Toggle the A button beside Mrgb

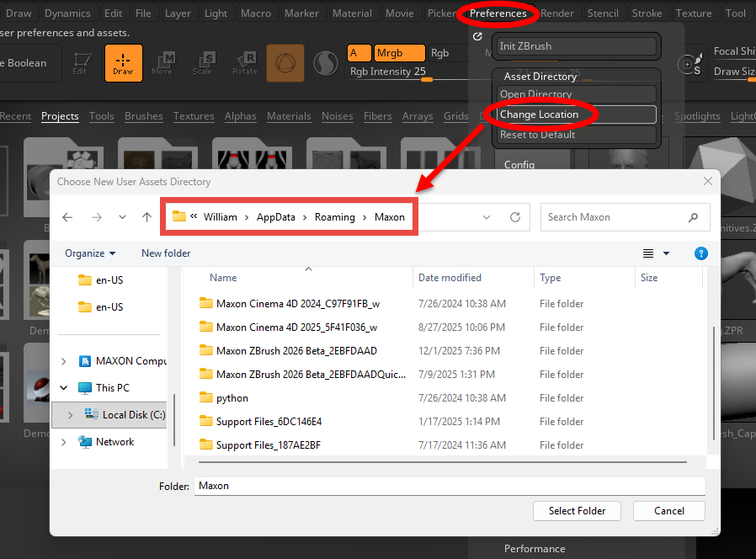point(359,53)
